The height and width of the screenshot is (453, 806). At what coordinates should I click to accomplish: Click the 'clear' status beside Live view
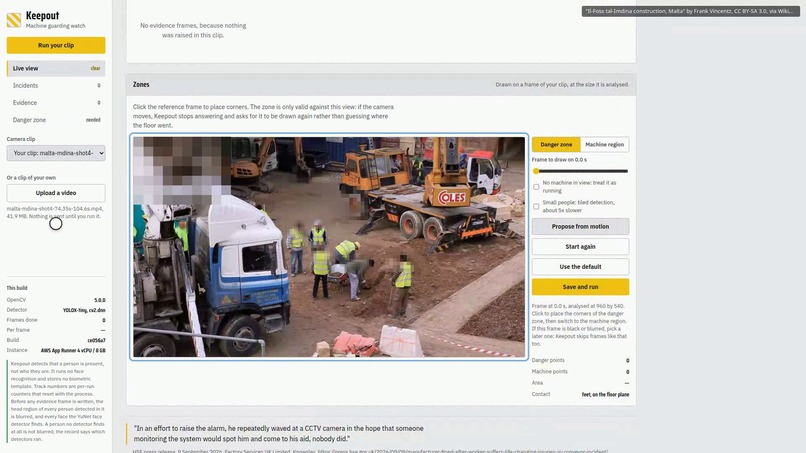pos(95,68)
